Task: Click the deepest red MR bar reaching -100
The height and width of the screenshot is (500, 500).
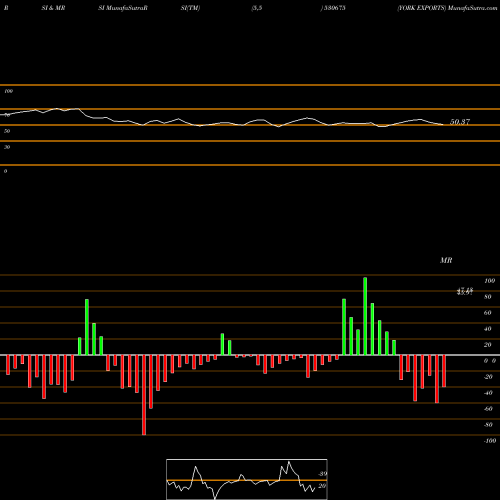Action: [144, 395]
